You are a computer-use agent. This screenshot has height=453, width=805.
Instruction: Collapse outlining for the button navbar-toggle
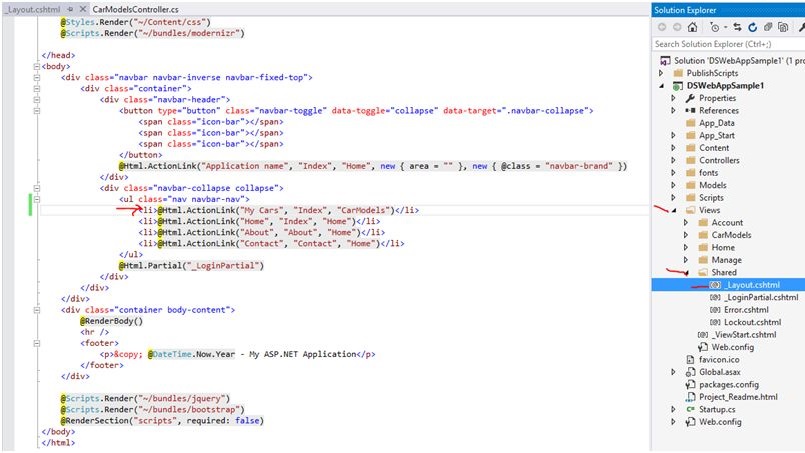[x=36, y=110]
